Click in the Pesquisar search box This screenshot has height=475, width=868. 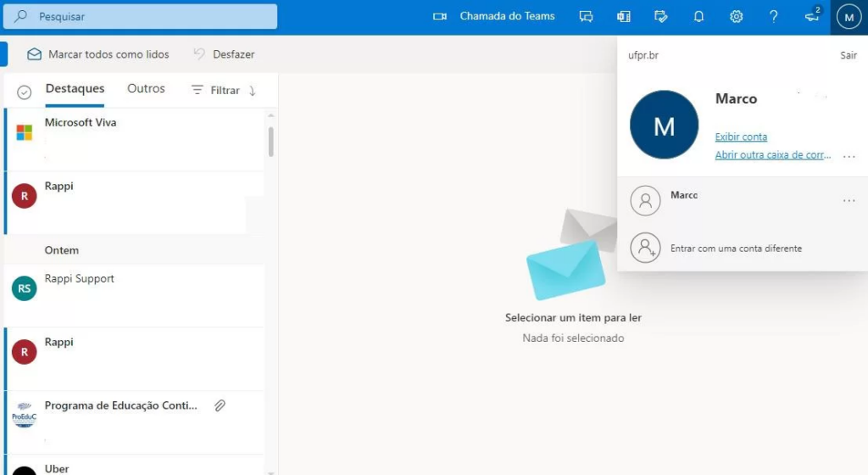coord(148,16)
